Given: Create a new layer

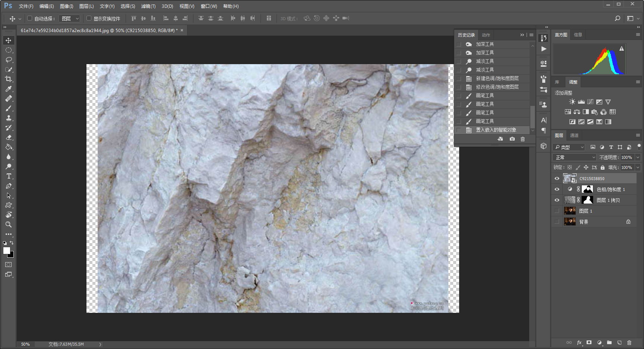Looking at the screenshot, I should coord(619,342).
